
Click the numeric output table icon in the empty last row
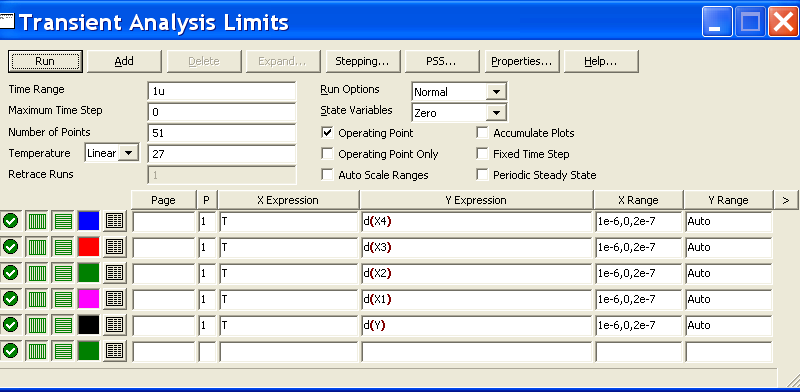coord(115,351)
